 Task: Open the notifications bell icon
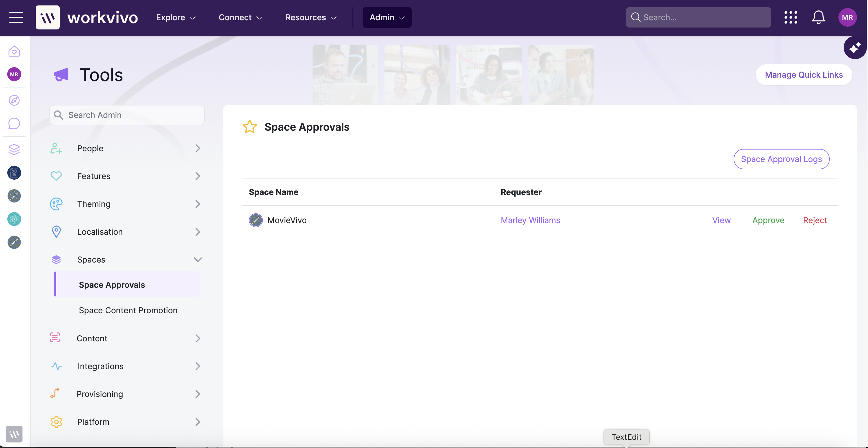818,17
